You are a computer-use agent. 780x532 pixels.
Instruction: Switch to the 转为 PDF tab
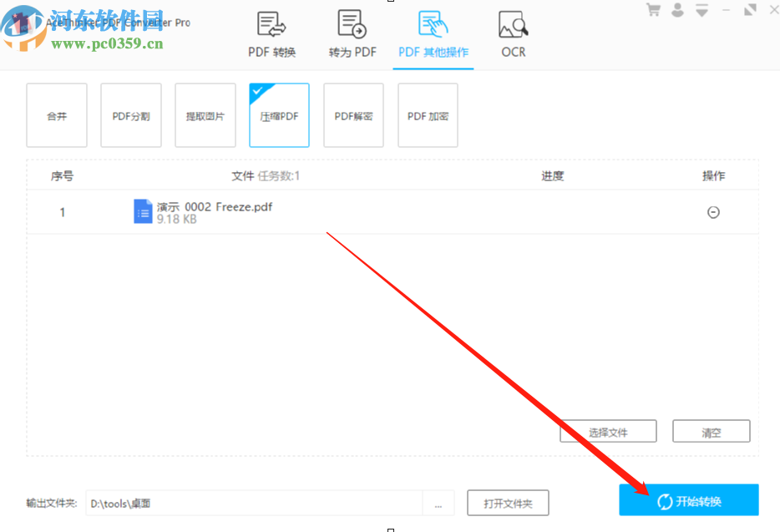pyautogui.click(x=352, y=35)
